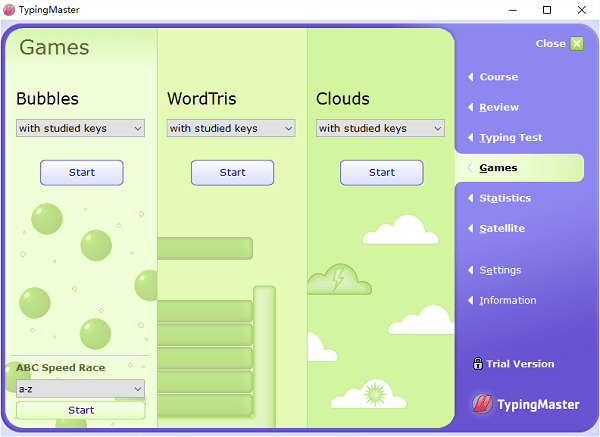Screen dimensions: 600x437
Task: Expand the WordTris studied keys dropdown
Action: click(x=231, y=128)
